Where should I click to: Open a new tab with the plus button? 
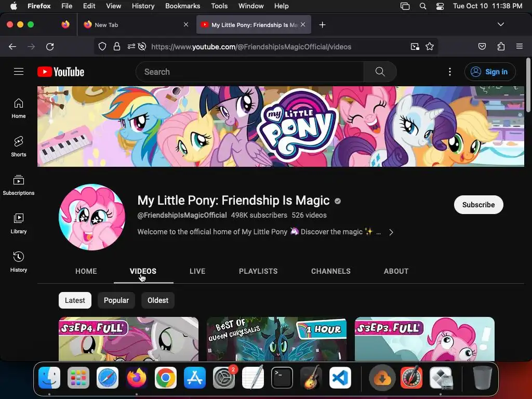tap(322, 25)
